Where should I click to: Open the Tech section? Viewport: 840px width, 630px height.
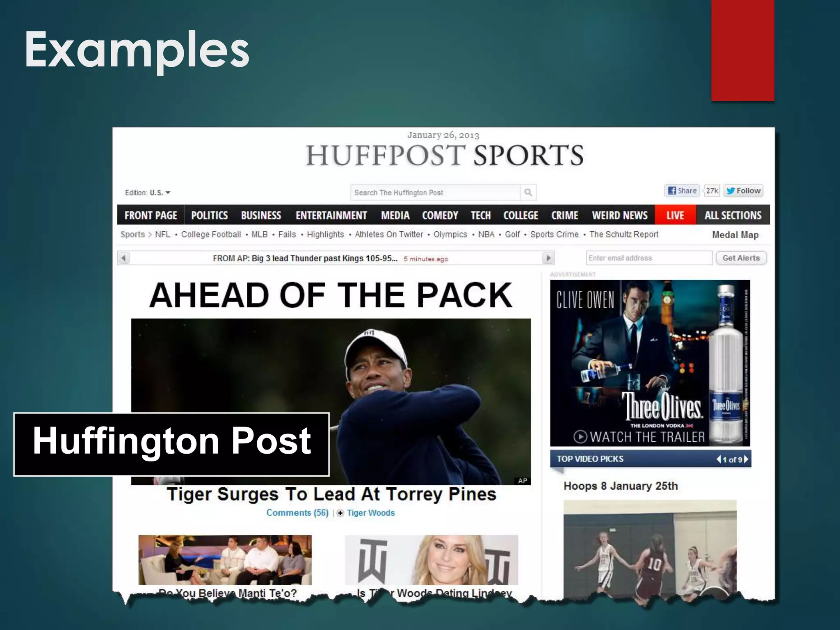tap(481, 215)
